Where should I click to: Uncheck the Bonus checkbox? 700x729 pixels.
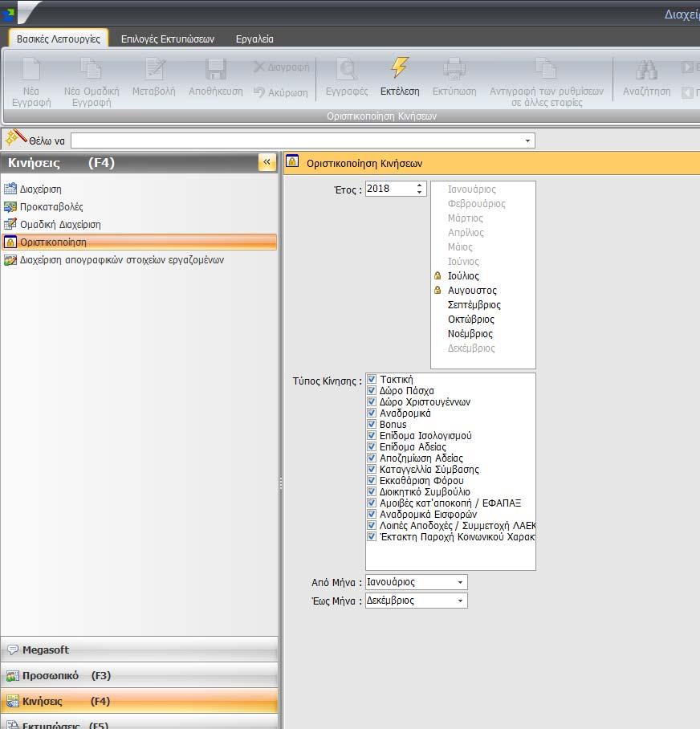pyautogui.click(x=372, y=424)
